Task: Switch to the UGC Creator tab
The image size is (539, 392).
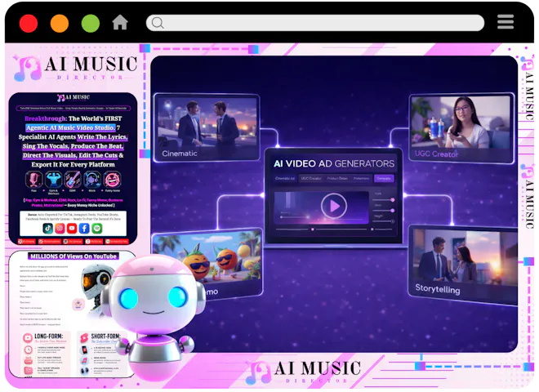Action: 311,178
